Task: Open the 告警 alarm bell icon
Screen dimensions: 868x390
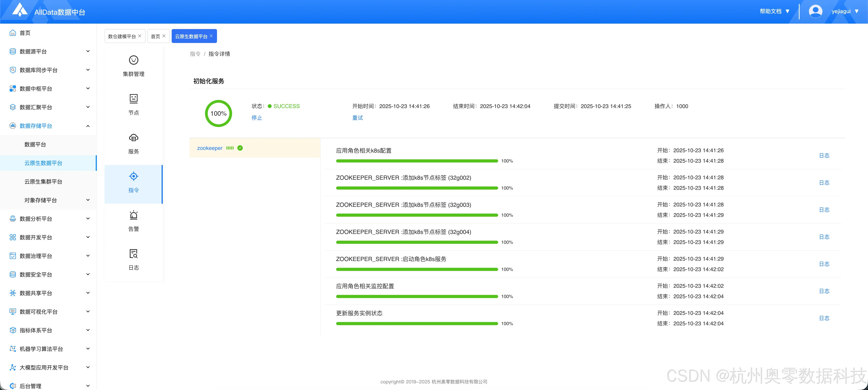Action: 133,215
